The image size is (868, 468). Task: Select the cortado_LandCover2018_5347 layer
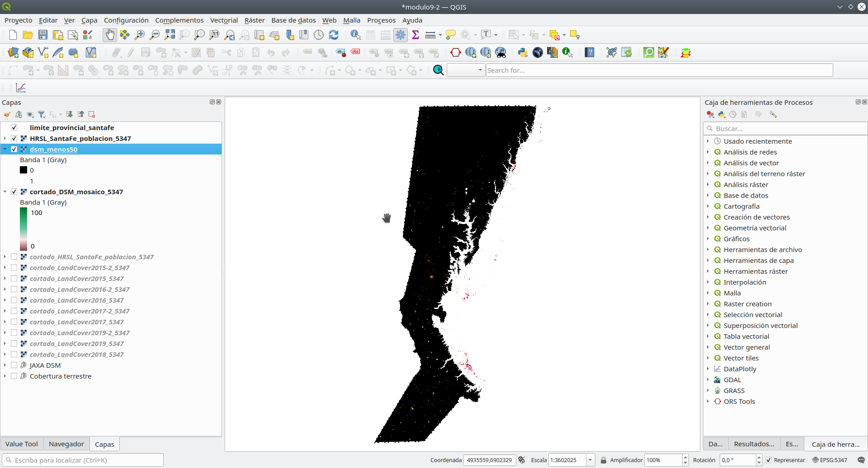coord(77,354)
